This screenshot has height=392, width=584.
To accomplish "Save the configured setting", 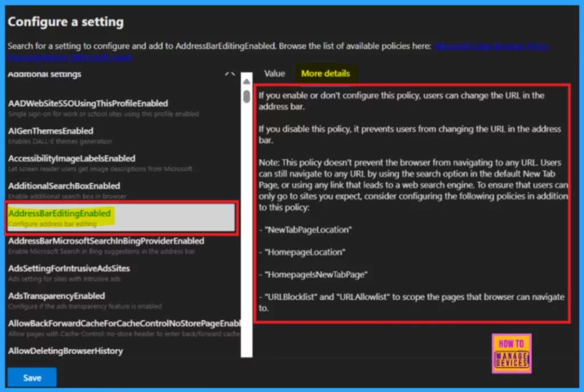I will click(32, 378).
